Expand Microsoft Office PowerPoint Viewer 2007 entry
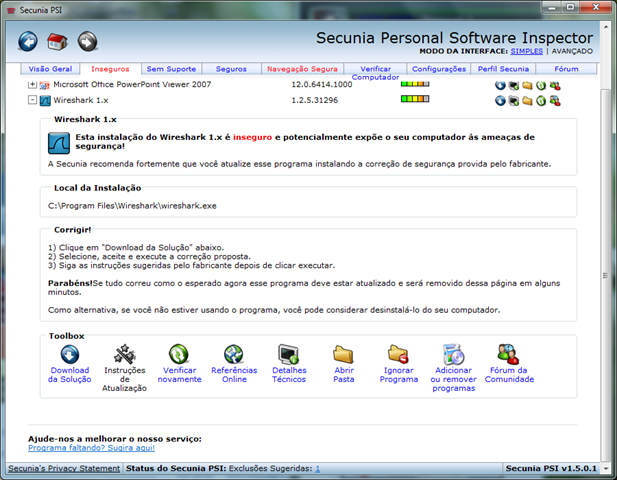 (32, 84)
